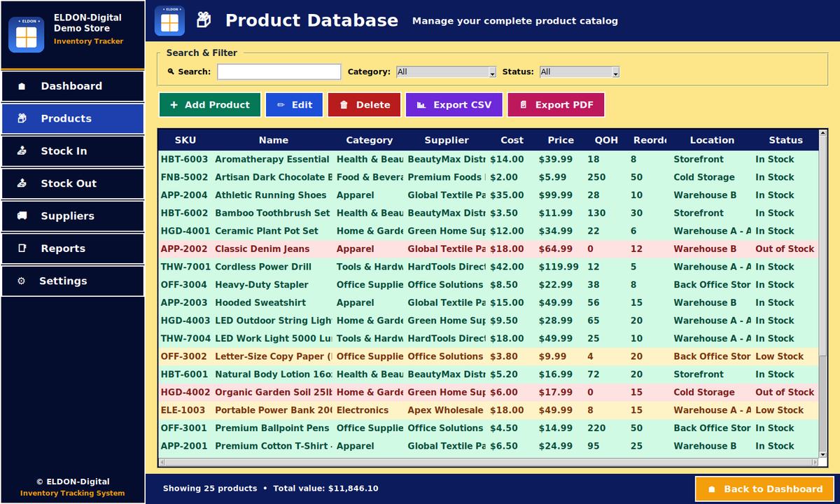Open Suppliers from the sidebar
840x504 pixels.
click(73, 216)
